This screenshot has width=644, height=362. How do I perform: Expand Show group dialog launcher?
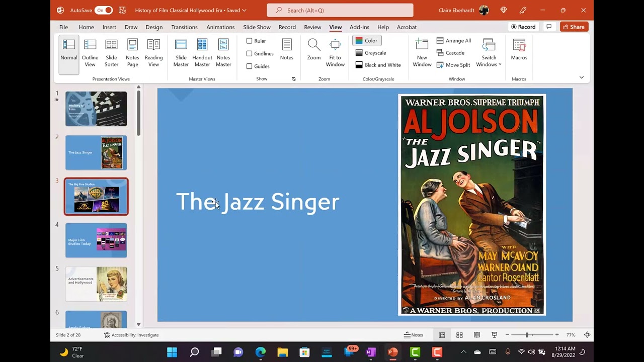[293, 79]
